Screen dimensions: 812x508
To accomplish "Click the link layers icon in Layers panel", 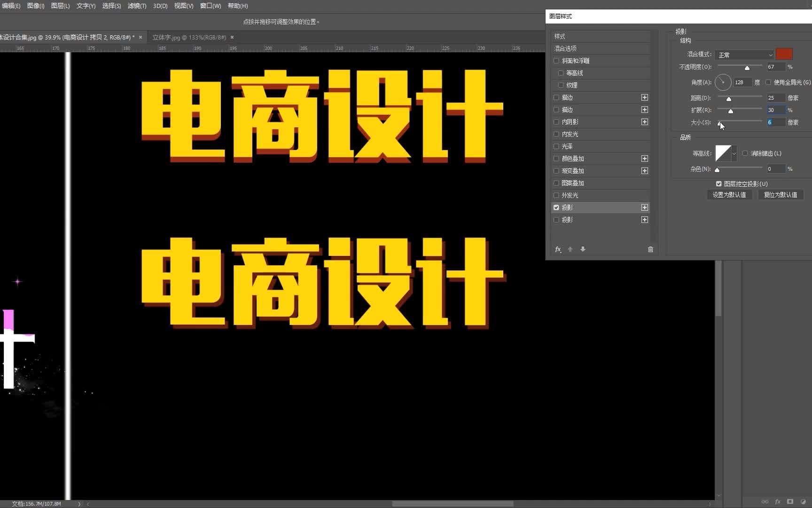I will 765,501.
